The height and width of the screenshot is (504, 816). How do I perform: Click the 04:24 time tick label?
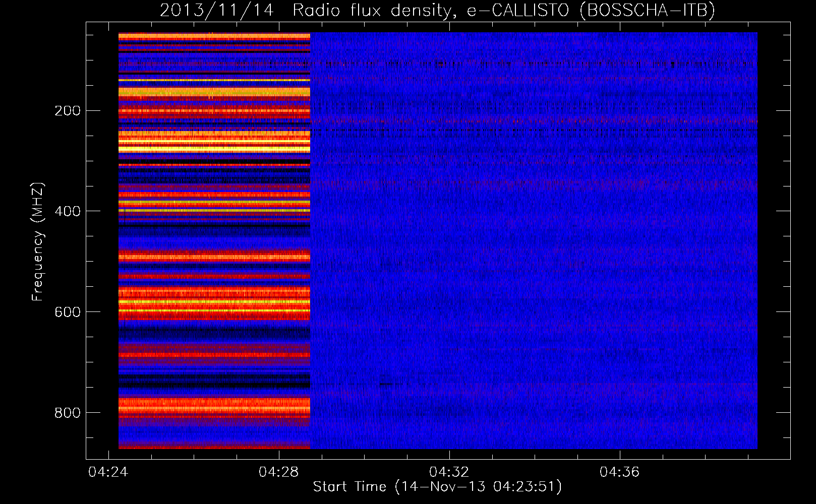click(x=108, y=472)
